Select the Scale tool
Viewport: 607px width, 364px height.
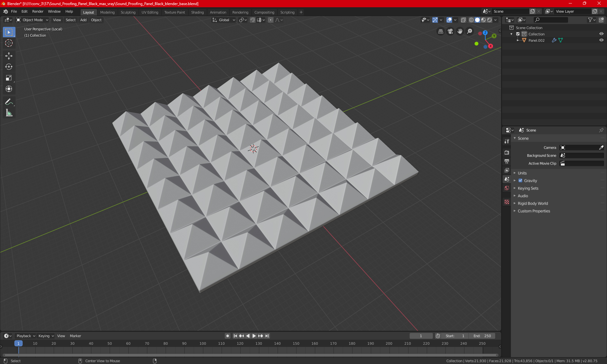9,78
